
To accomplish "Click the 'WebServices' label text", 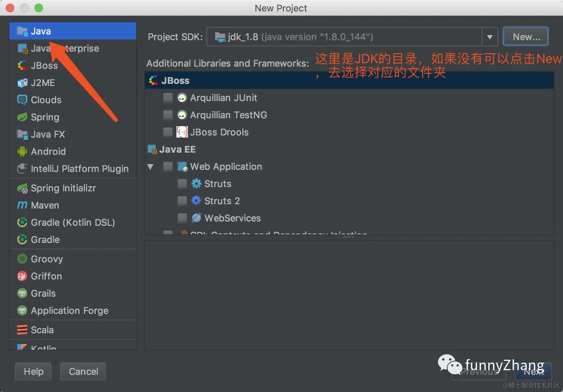I will tap(232, 218).
